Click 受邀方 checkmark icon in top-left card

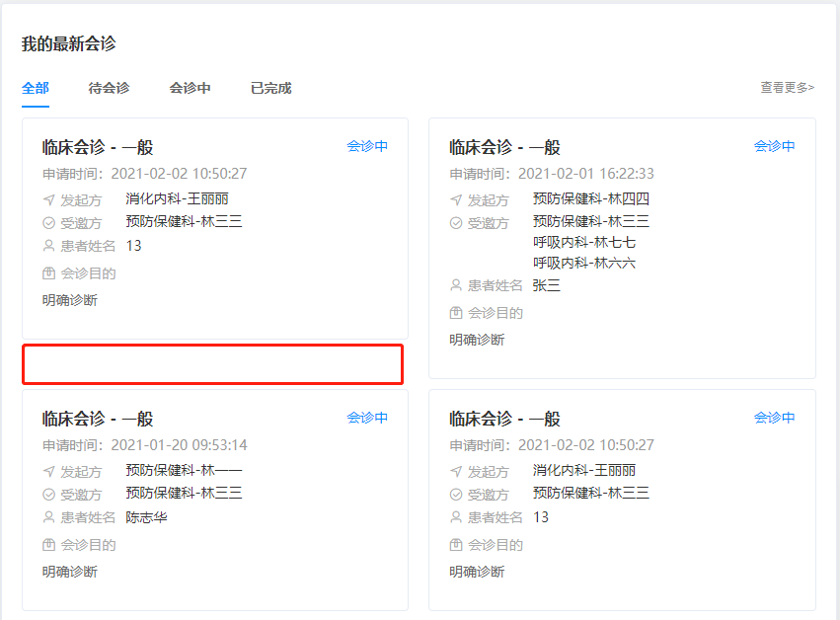[48, 223]
